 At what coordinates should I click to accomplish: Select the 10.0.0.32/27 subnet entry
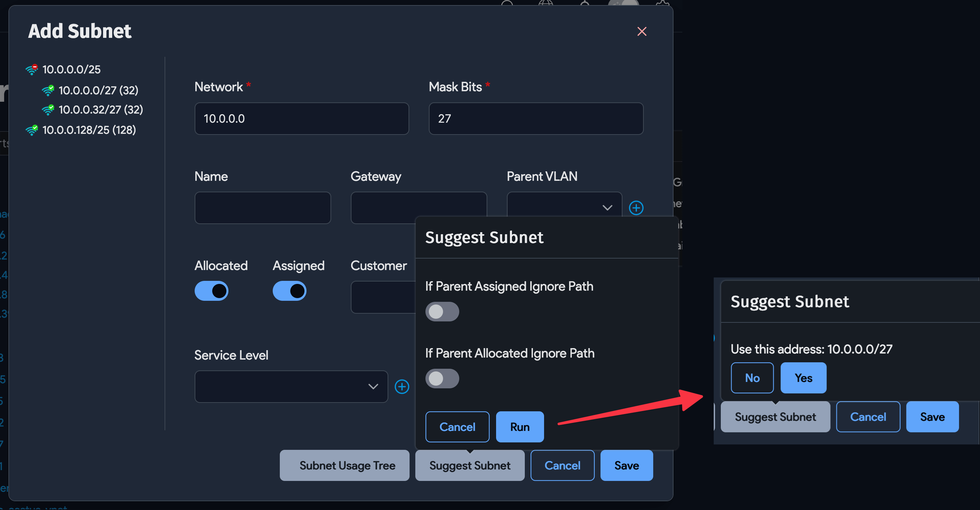click(101, 110)
